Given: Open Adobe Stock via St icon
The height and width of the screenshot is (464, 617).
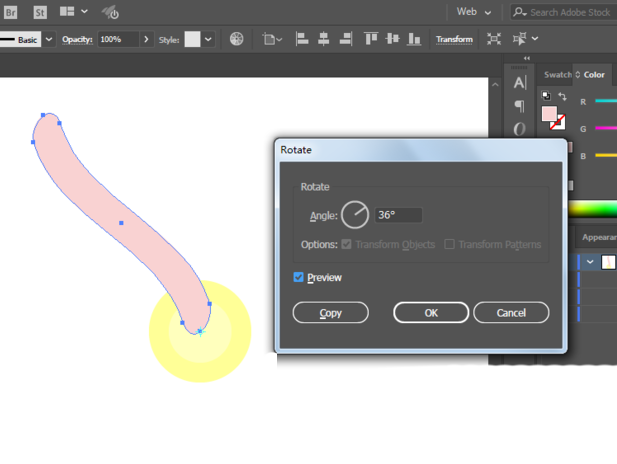Looking at the screenshot, I should click(x=40, y=12).
